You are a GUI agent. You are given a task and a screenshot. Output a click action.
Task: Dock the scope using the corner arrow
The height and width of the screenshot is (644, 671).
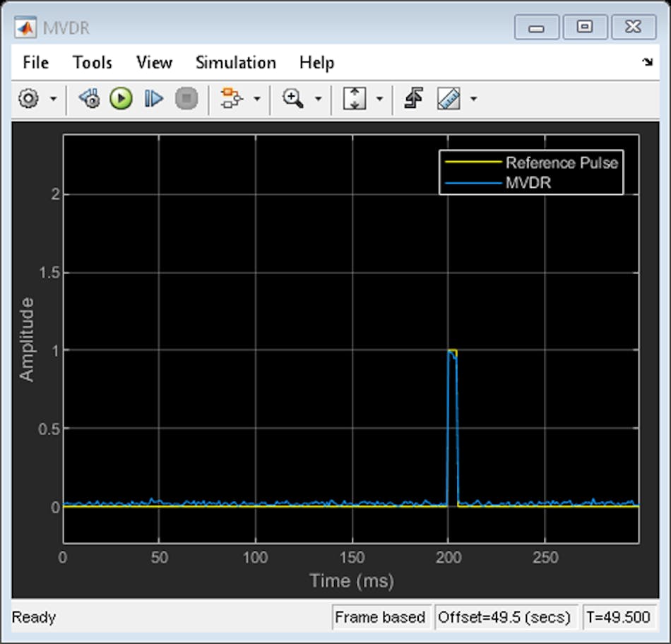pos(648,62)
